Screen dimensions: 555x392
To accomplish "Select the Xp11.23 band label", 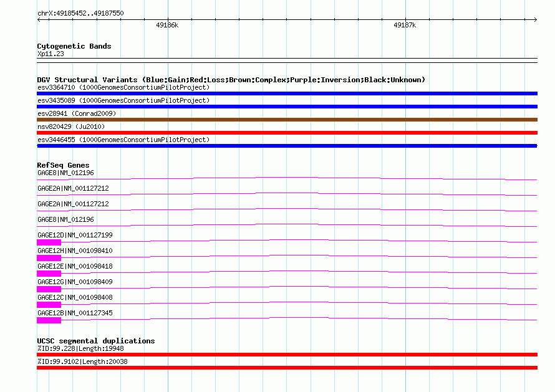I will (51, 54).
